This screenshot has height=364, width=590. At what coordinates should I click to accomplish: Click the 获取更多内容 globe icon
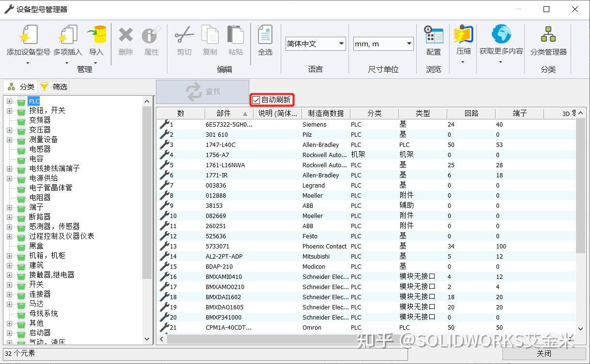pyautogui.click(x=501, y=34)
